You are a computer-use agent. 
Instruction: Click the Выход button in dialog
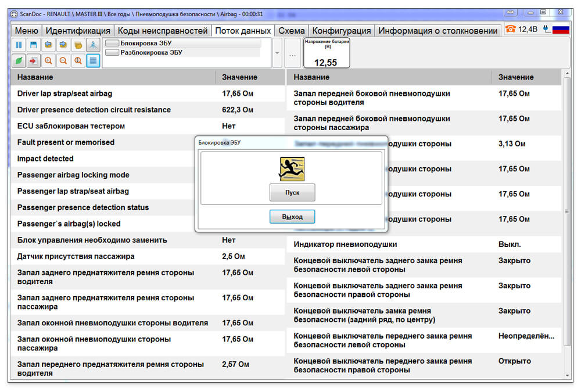292,217
